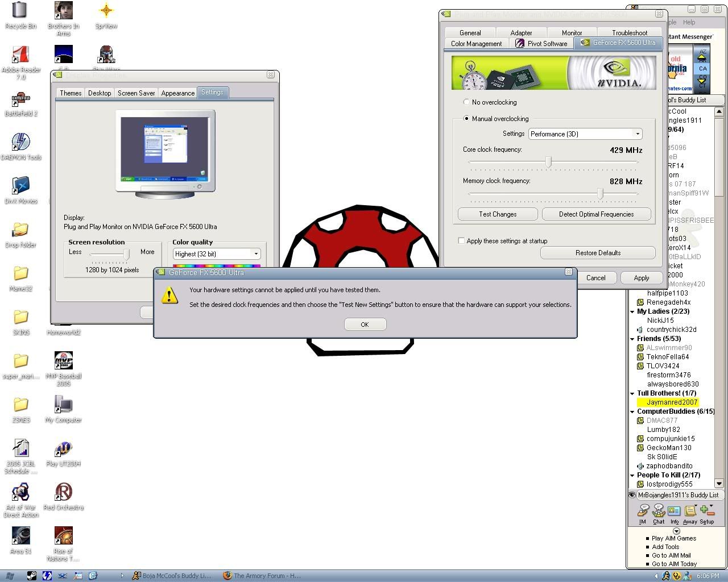The height and width of the screenshot is (582, 728).
Task: Open the Screen Saver tab
Action: click(x=136, y=93)
